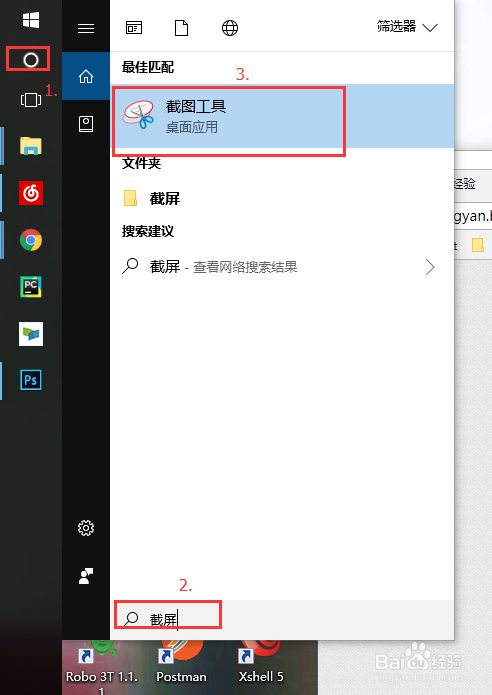
Task: Open the green-blue app below PyCharm
Action: pyautogui.click(x=31, y=334)
